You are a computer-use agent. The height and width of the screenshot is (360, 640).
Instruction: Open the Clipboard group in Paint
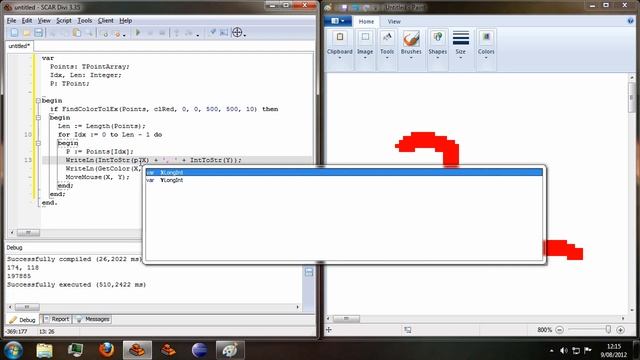coord(340,44)
